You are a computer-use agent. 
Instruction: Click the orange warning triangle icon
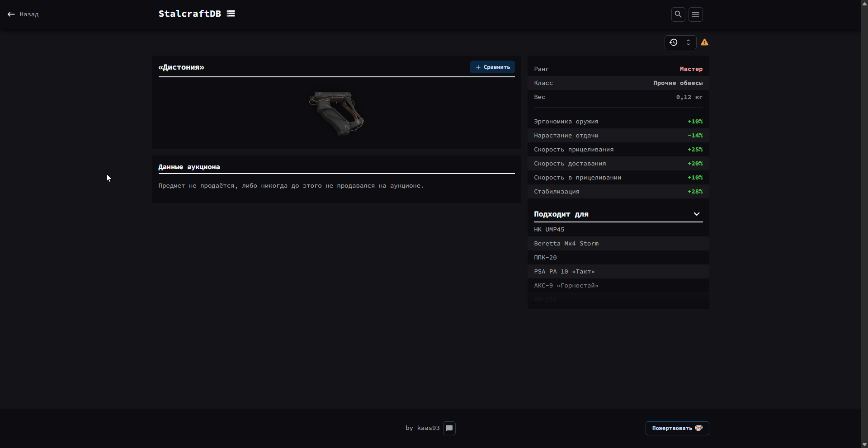point(704,42)
